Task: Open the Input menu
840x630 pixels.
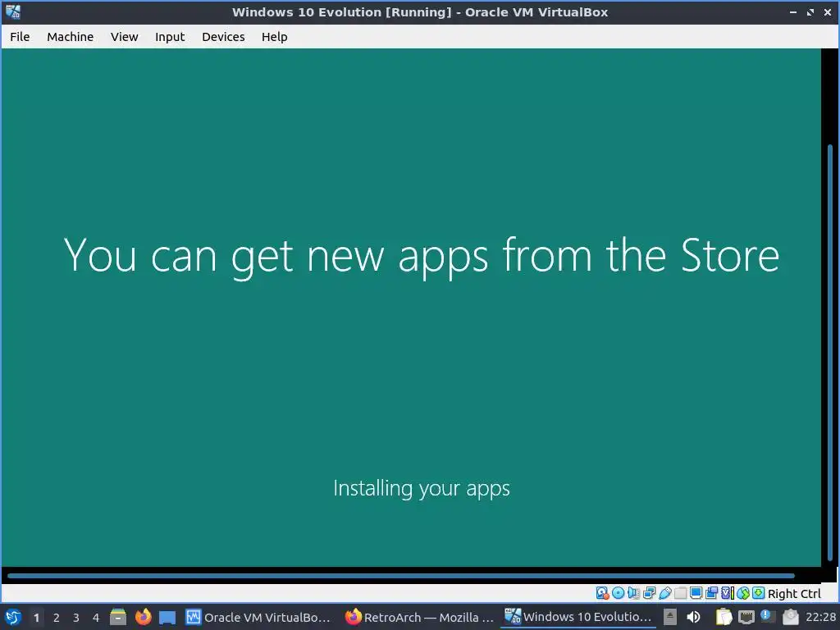Action: point(170,37)
